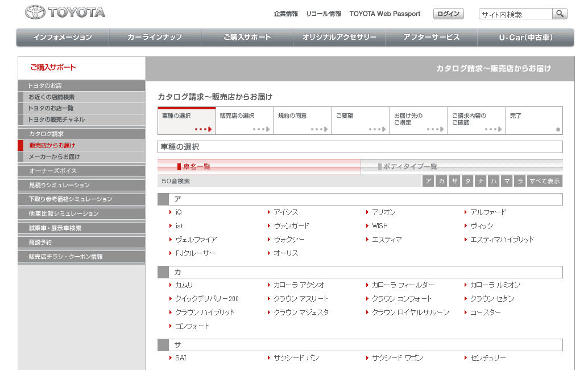Click into the サイト内検索 search field
Image resolution: width=588 pixels, height=370 pixels.
[515, 14]
